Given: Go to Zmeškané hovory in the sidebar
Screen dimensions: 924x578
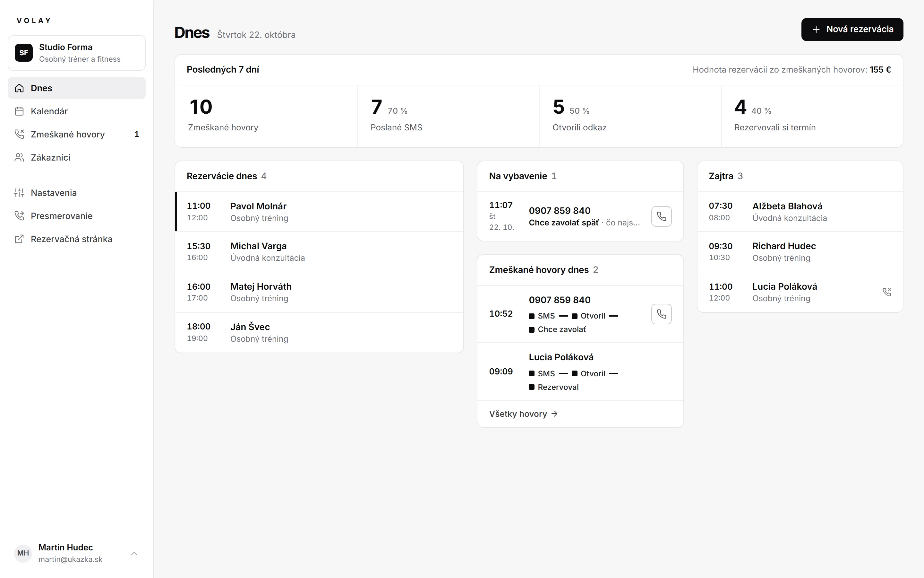Looking at the screenshot, I should (77, 134).
